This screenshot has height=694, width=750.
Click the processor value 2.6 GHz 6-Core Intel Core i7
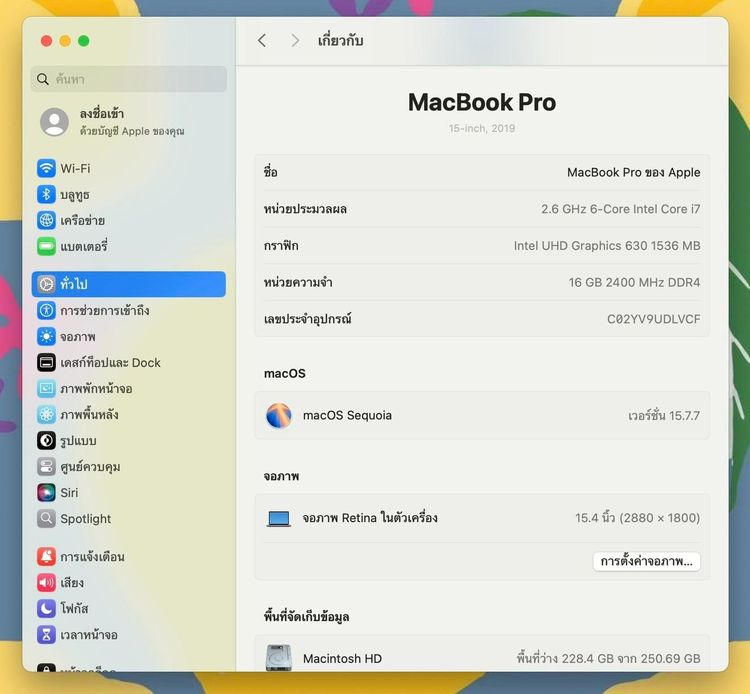tap(620, 209)
